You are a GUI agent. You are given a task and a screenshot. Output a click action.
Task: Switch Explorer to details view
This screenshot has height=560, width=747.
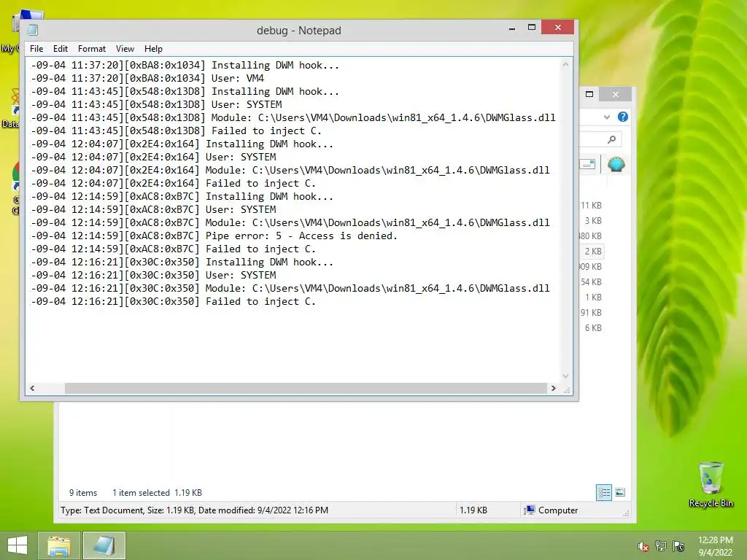pos(604,492)
